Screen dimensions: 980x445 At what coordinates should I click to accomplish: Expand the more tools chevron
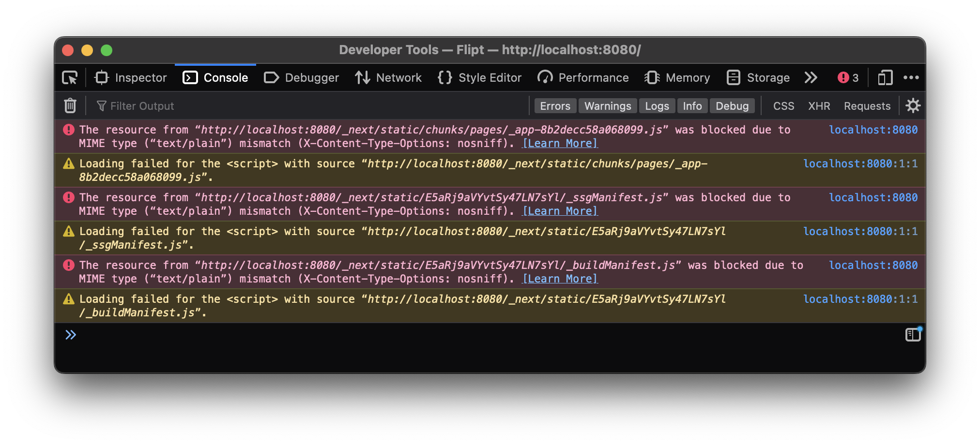(x=811, y=78)
